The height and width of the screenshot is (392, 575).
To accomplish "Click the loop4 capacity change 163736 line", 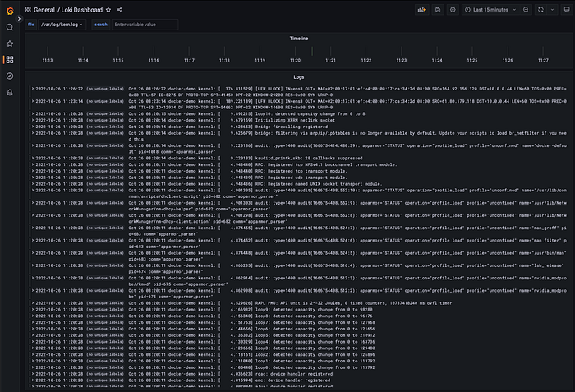I will [x=251, y=342].
